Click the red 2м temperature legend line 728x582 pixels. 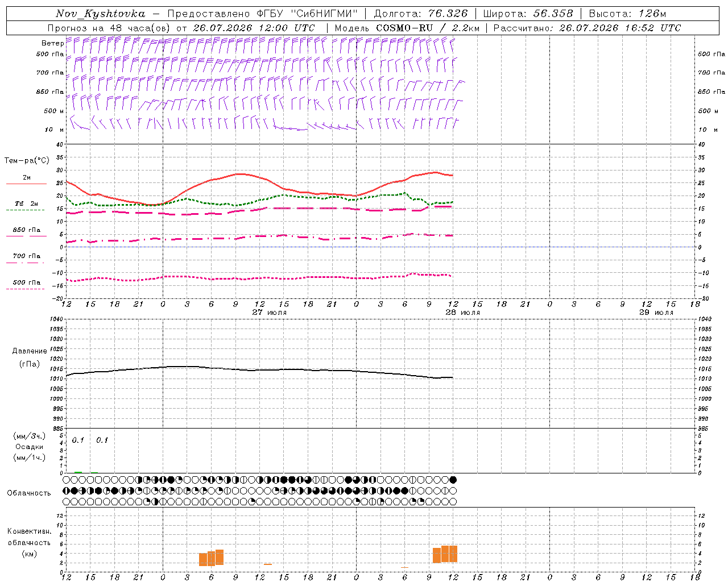[26, 184]
